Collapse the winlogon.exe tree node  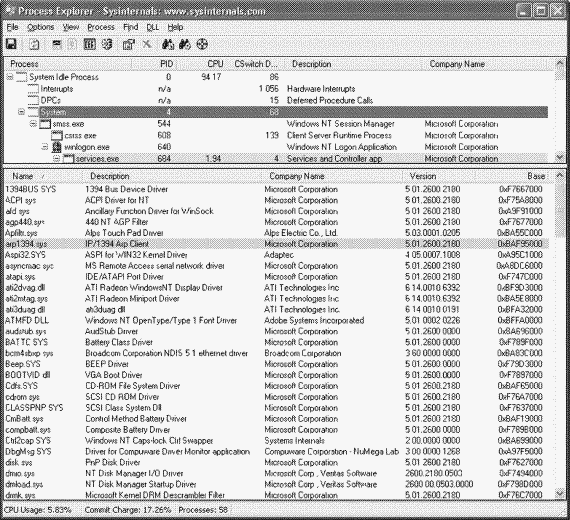click(x=45, y=147)
